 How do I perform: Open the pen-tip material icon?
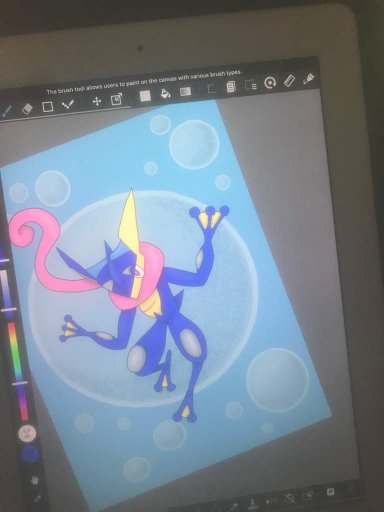click(x=308, y=79)
